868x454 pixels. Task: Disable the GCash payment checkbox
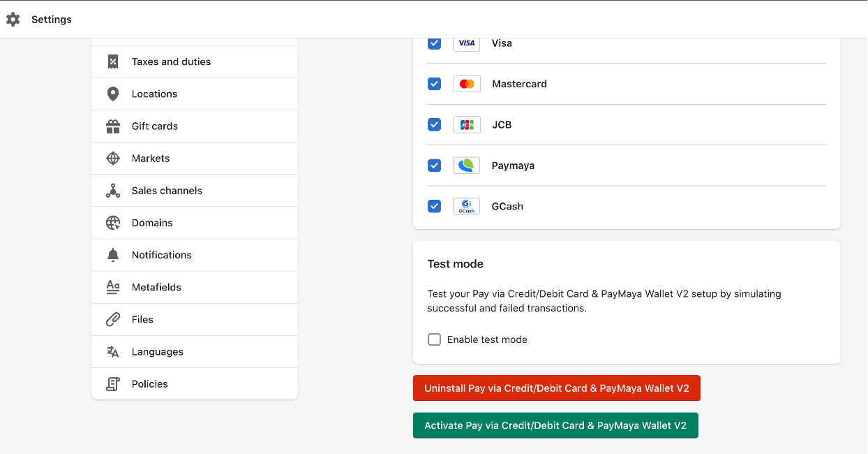coord(434,206)
